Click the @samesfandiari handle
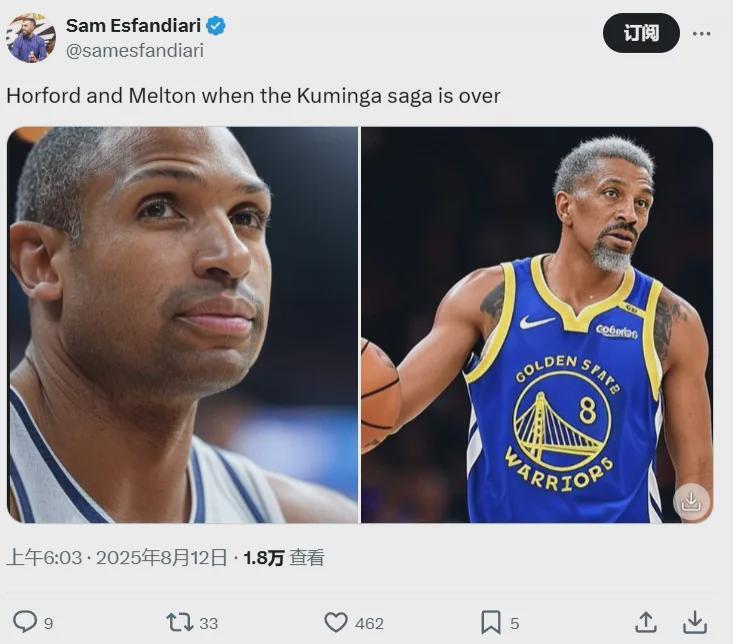This screenshot has width=733, height=644. click(x=134, y=50)
